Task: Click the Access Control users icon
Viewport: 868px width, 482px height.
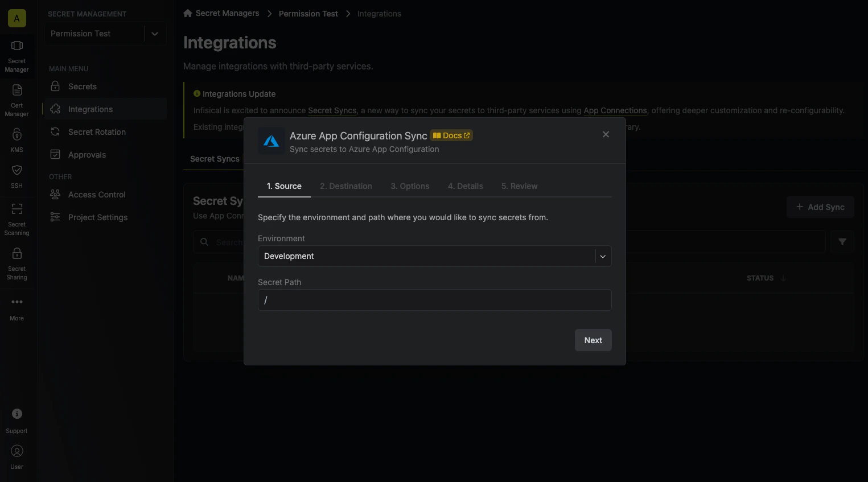Action: (x=55, y=195)
